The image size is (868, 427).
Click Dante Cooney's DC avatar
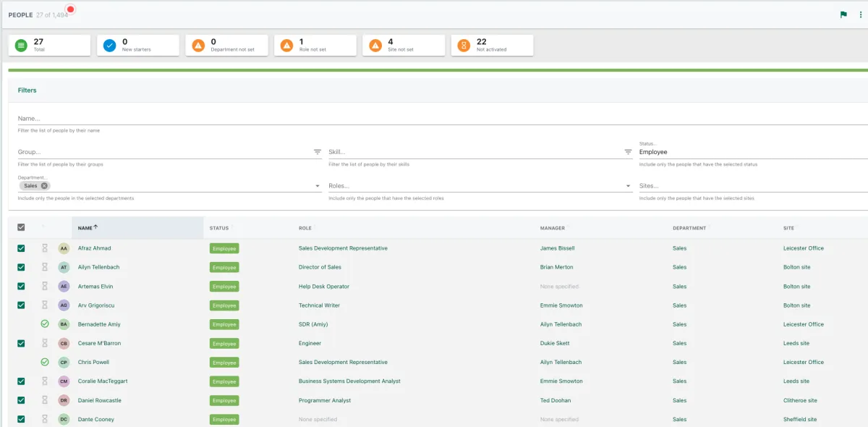click(64, 419)
